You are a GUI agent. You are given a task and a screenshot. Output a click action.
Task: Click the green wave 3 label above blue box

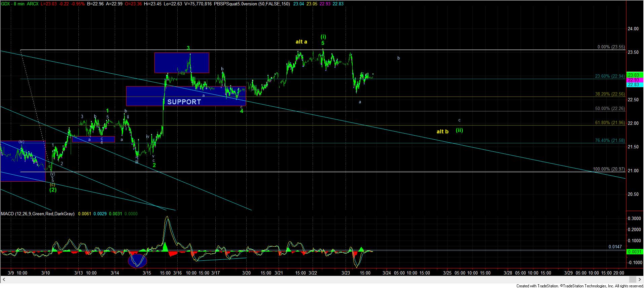click(x=188, y=48)
